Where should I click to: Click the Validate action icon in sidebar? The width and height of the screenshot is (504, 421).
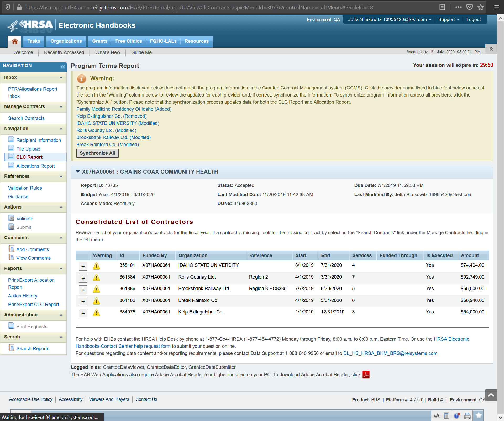point(11,218)
